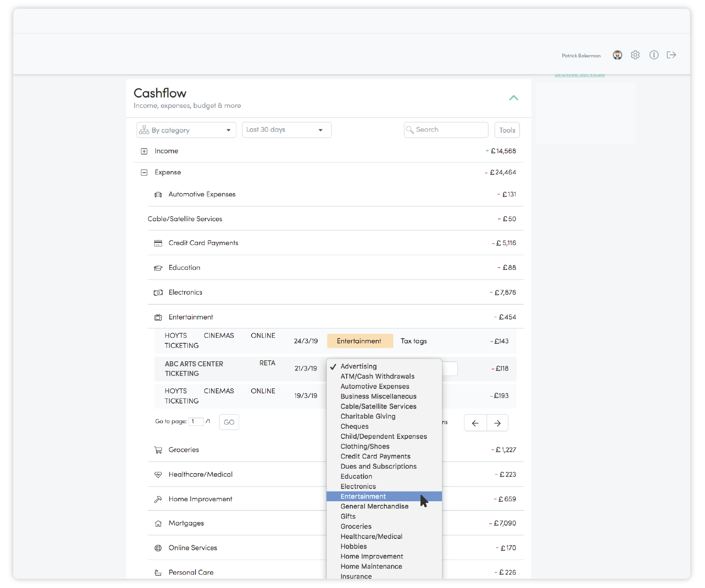Click Tax tags on the HOYTS 24/3/19 row
The height and width of the screenshot is (588, 705).
click(414, 341)
